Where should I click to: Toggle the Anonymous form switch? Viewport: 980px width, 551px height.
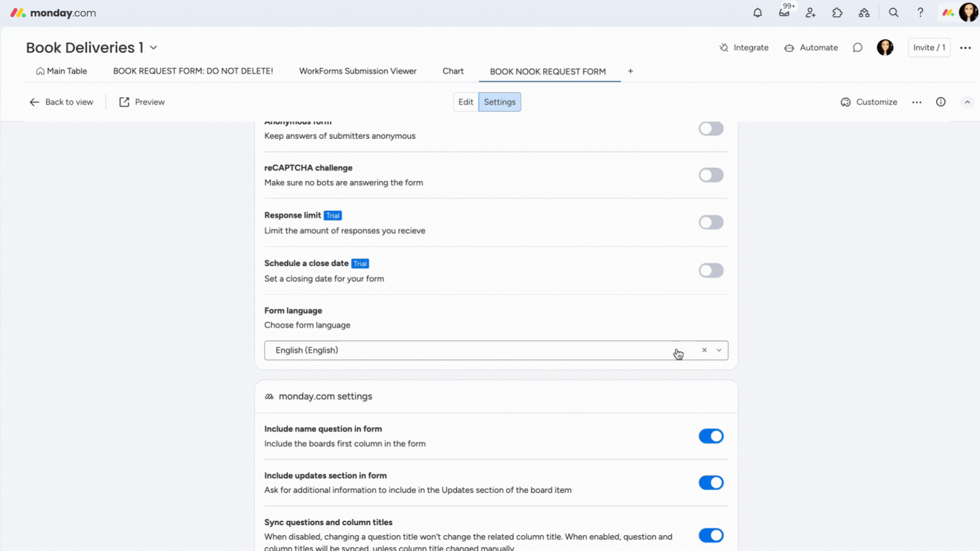(711, 129)
